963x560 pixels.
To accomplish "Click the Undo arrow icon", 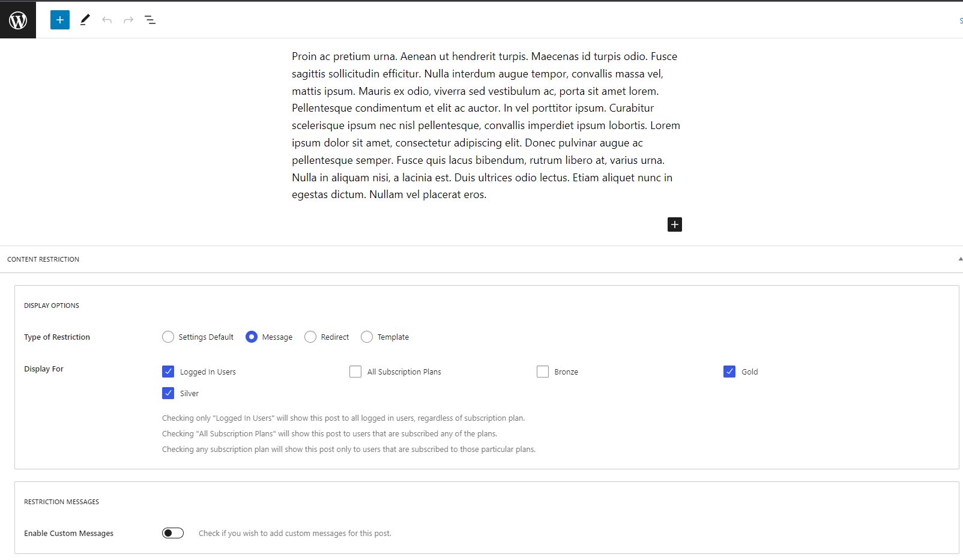I will point(107,20).
